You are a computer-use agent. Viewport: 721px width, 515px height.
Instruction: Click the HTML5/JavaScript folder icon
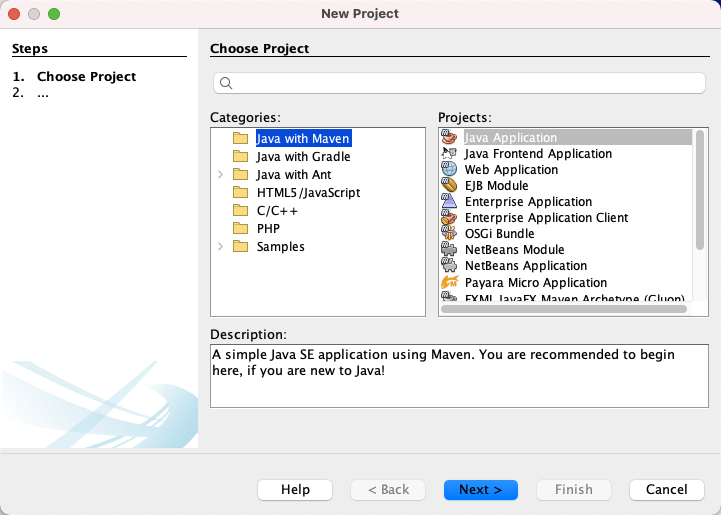click(240, 192)
